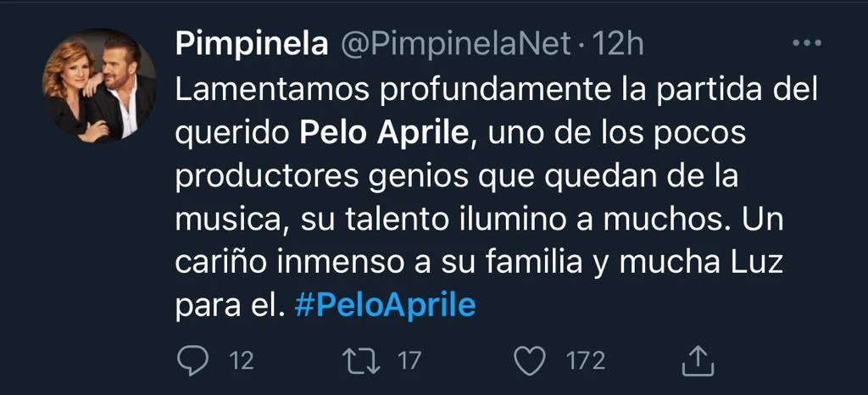Click the reply speech bubble icon

pos(192,361)
